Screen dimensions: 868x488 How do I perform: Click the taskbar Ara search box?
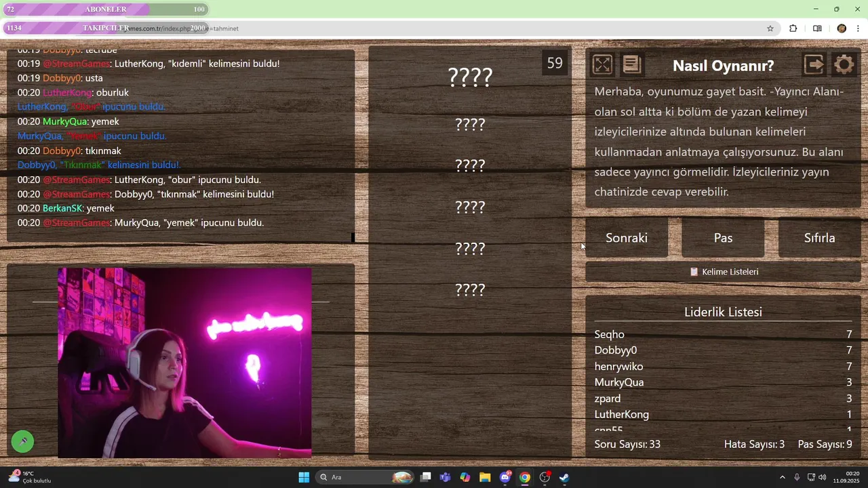coord(365,477)
